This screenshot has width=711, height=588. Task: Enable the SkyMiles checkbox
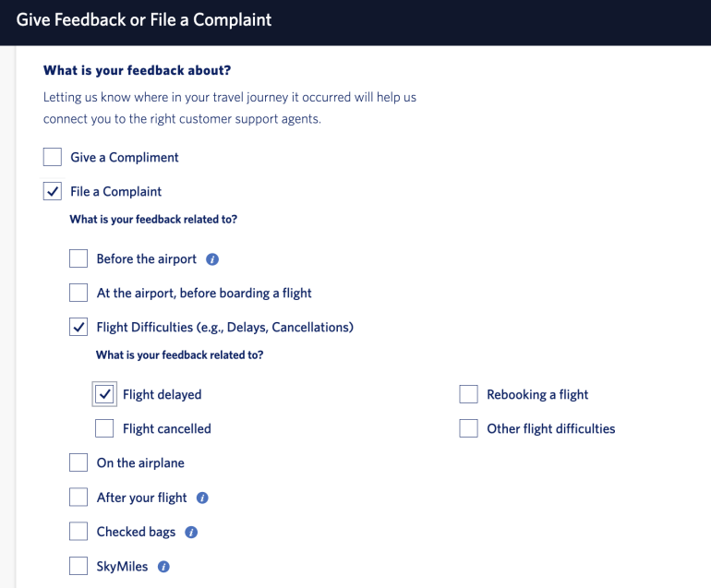point(78,566)
